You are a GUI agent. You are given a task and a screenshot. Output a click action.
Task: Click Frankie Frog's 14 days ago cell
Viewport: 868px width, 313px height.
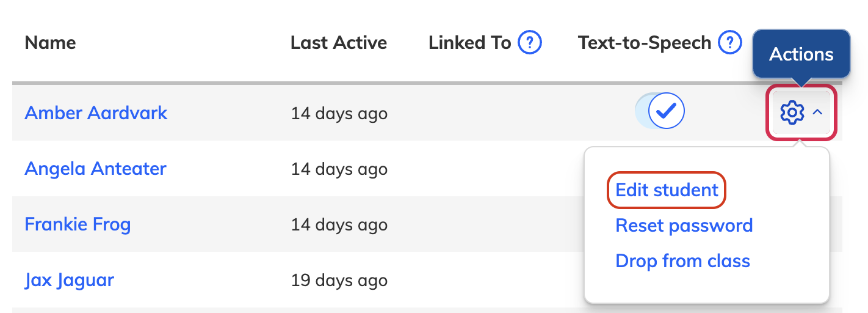point(339,225)
